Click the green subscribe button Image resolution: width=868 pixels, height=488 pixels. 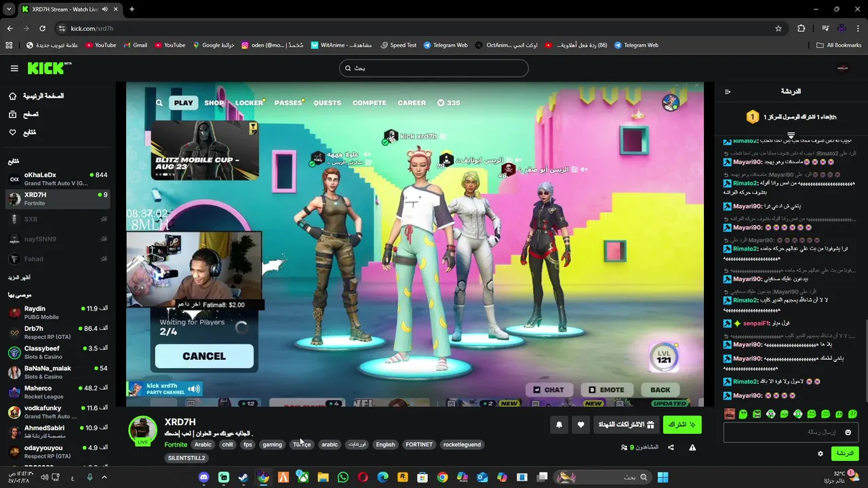[x=682, y=425]
